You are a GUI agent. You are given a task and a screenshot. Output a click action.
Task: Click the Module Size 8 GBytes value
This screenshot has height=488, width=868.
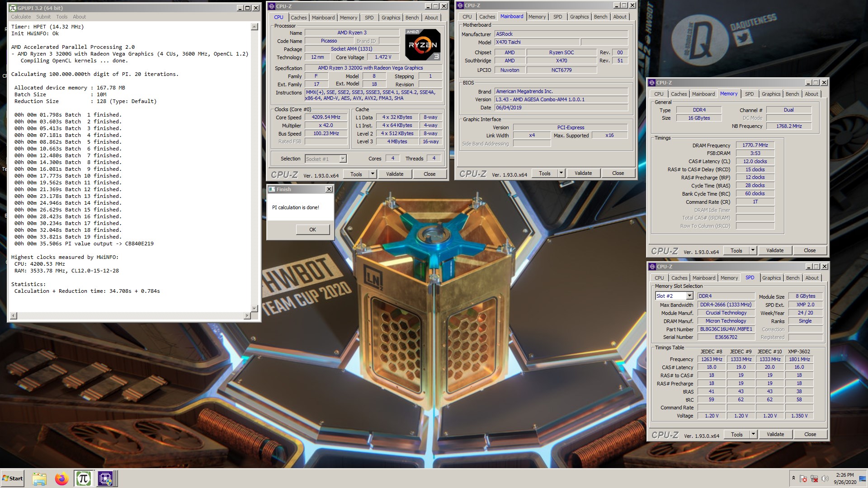[805, 296]
